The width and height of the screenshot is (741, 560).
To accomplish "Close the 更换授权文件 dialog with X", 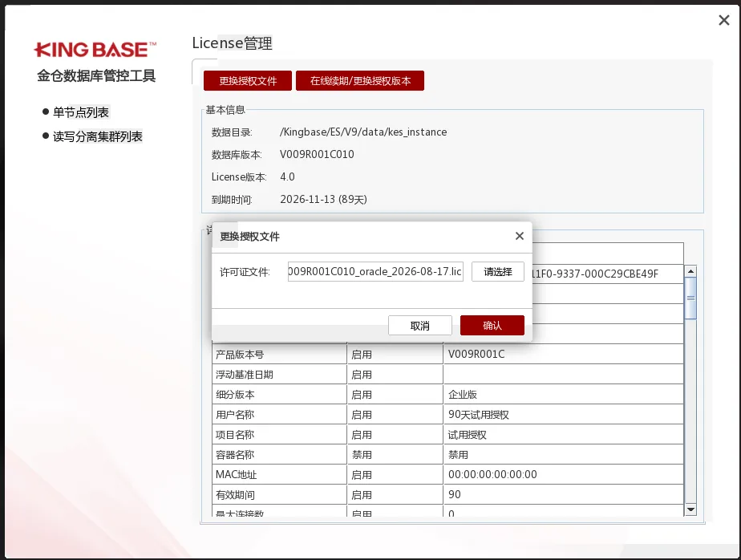I will [x=520, y=236].
